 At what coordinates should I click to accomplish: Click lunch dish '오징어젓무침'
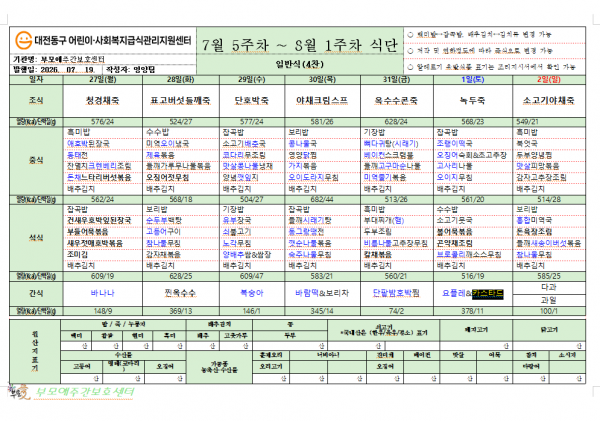point(168,178)
